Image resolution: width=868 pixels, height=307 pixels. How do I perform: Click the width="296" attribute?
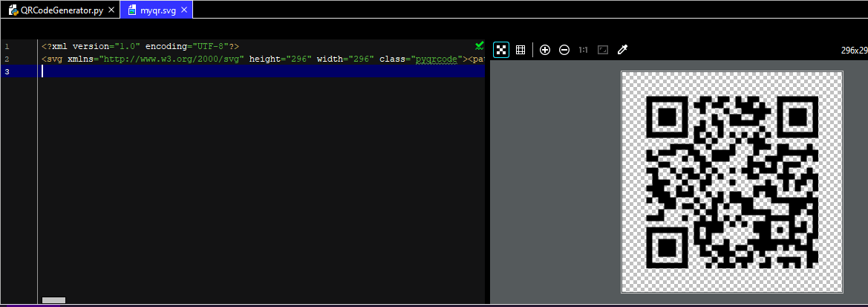pos(346,59)
